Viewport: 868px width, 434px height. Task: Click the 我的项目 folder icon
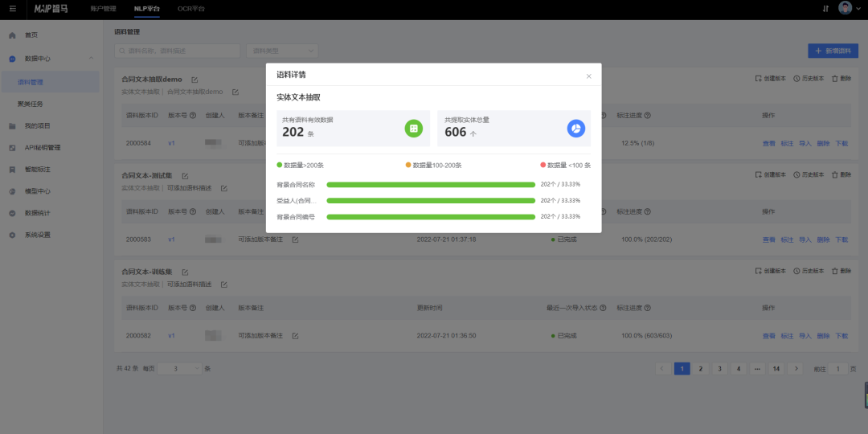[12, 126]
